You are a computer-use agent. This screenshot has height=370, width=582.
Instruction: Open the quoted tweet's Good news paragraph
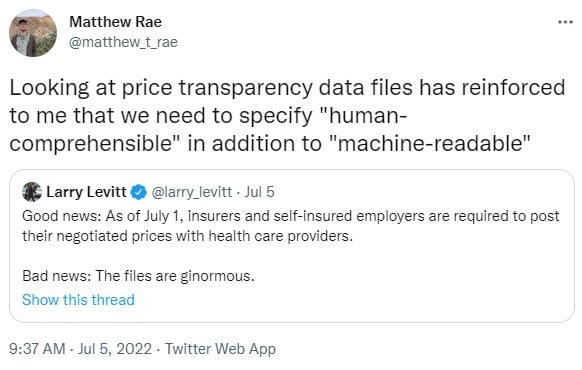click(291, 226)
